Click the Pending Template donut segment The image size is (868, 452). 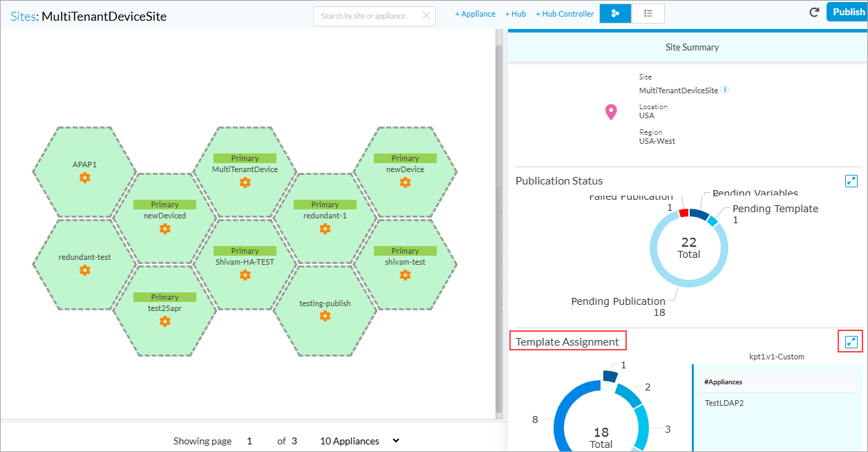click(x=712, y=221)
